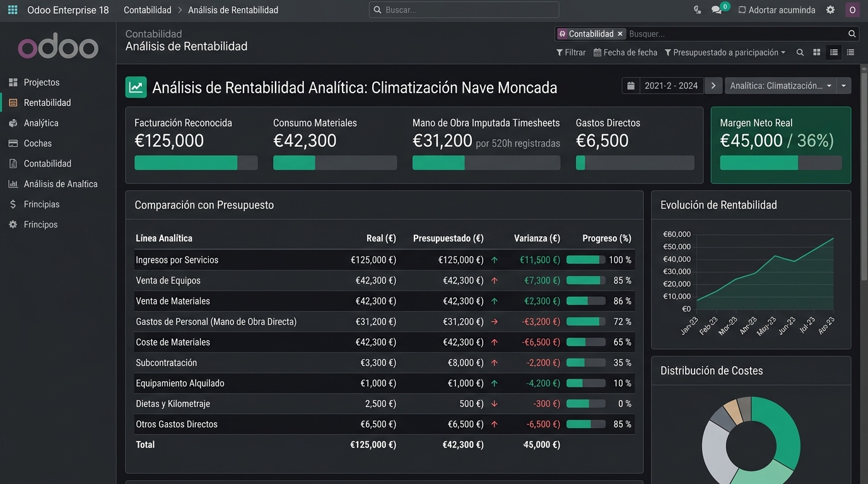Click the 2021-2 - 2024 date range

point(671,86)
